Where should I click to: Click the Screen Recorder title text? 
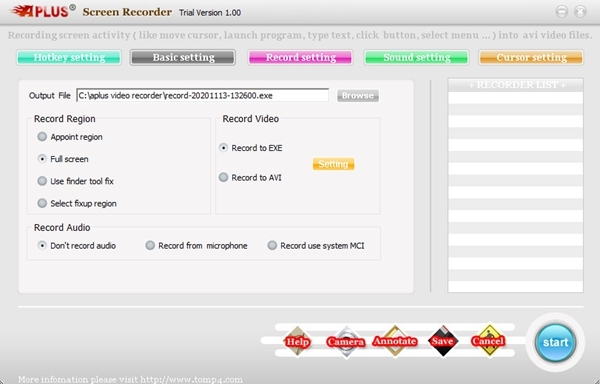(x=127, y=12)
